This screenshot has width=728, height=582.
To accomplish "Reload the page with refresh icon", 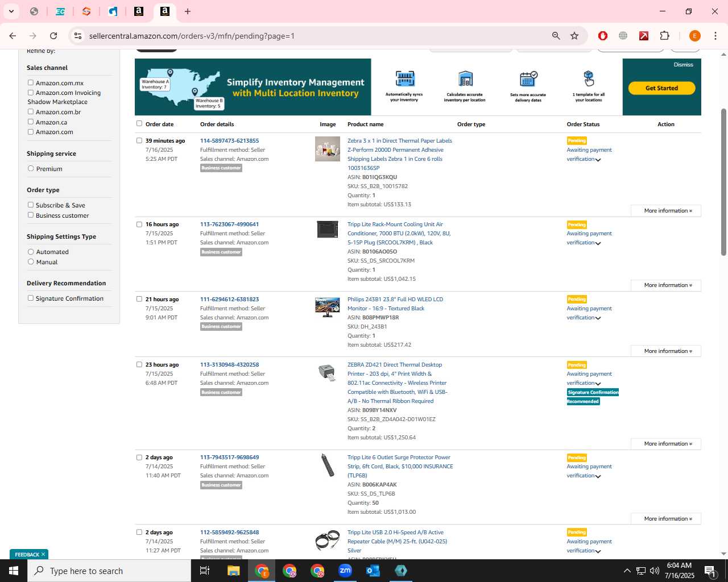I will tap(53, 36).
